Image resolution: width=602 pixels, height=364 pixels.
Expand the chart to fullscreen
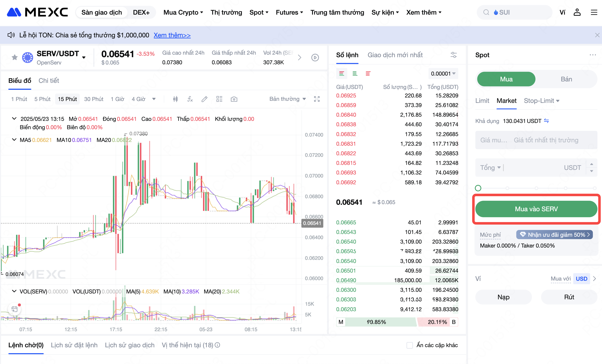point(317,99)
